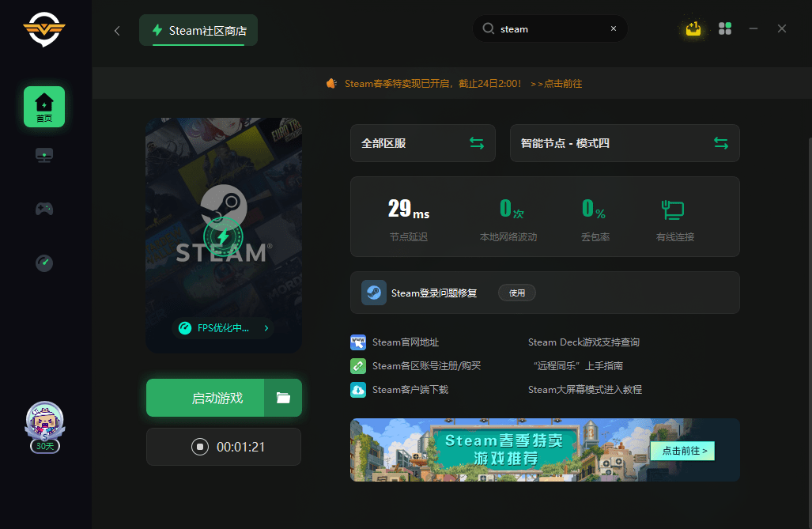
Task: Clear the steam search box with the X
Action: coord(614,28)
